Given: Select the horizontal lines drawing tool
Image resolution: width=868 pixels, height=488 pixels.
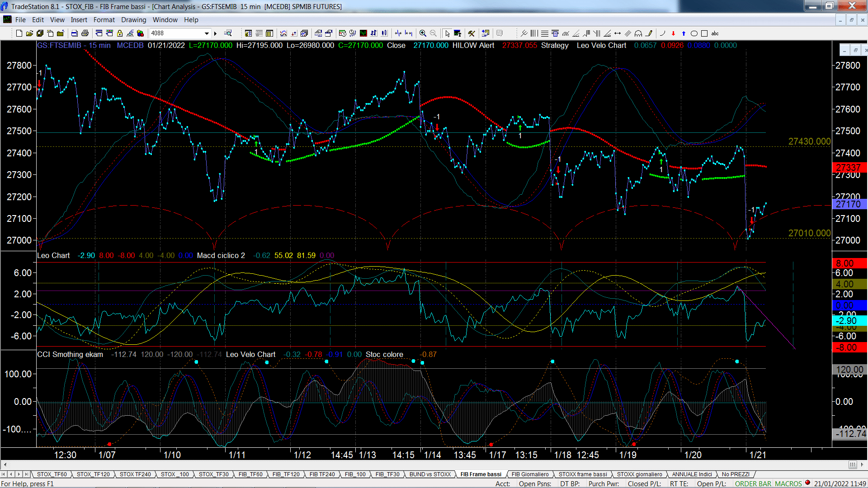Looking at the screenshot, I should (545, 33).
